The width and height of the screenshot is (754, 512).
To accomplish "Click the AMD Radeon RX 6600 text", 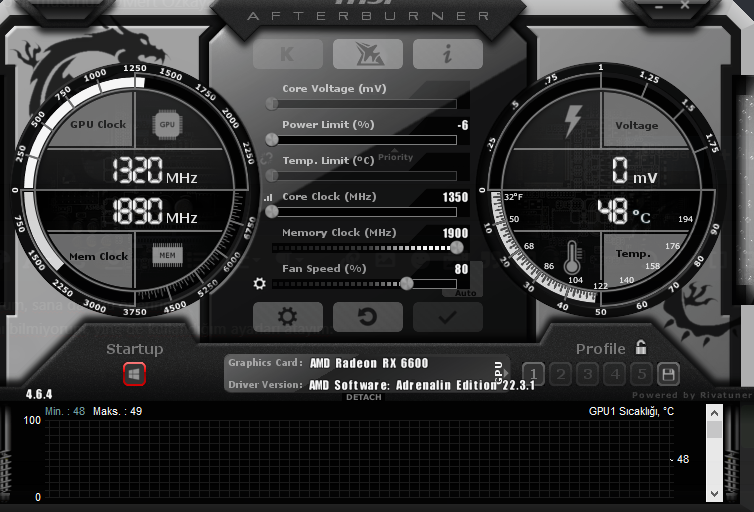I will pos(369,363).
